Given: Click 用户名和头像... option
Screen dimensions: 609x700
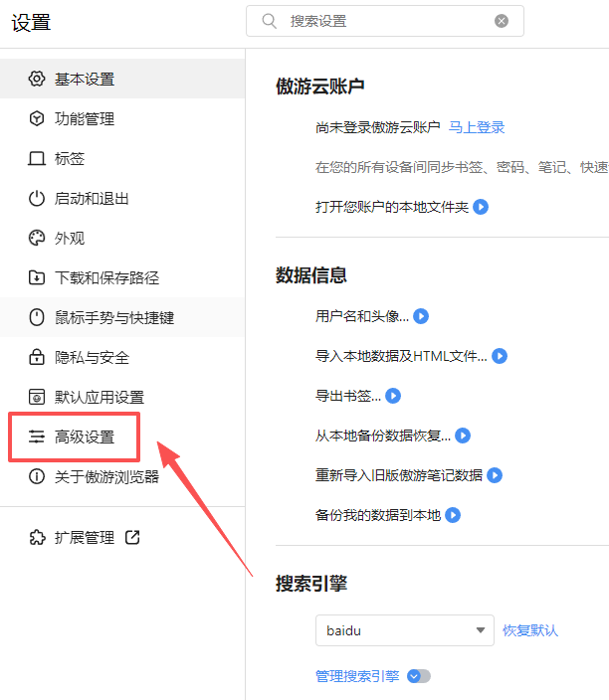Looking at the screenshot, I should point(362,316).
